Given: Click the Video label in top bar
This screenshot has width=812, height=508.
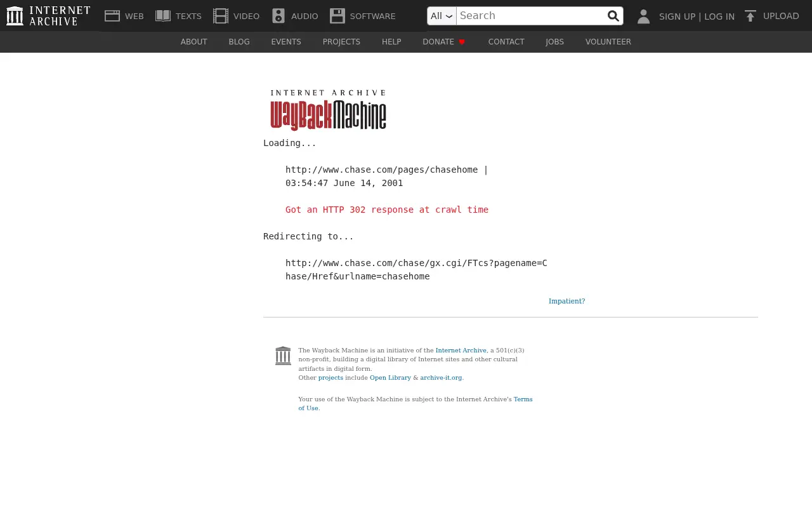Looking at the screenshot, I should pyautogui.click(x=246, y=16).
